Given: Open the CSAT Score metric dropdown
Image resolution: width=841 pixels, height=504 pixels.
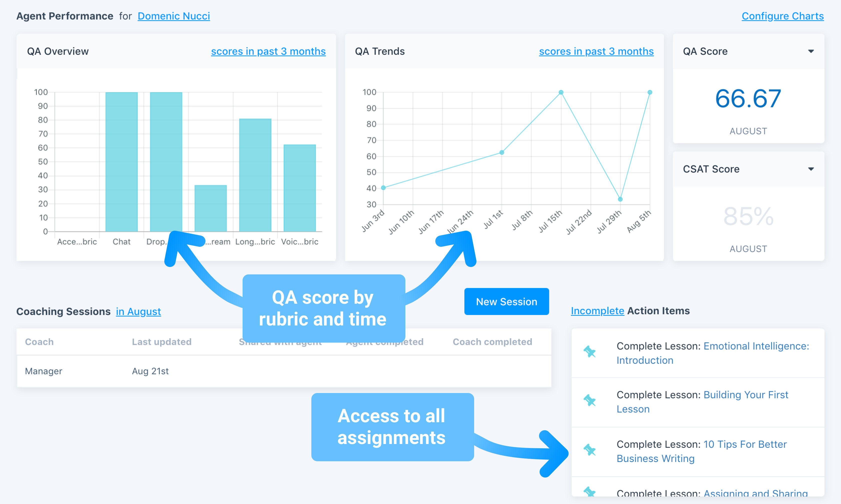Looking at the screenshot, I should (x=811, y=169).
